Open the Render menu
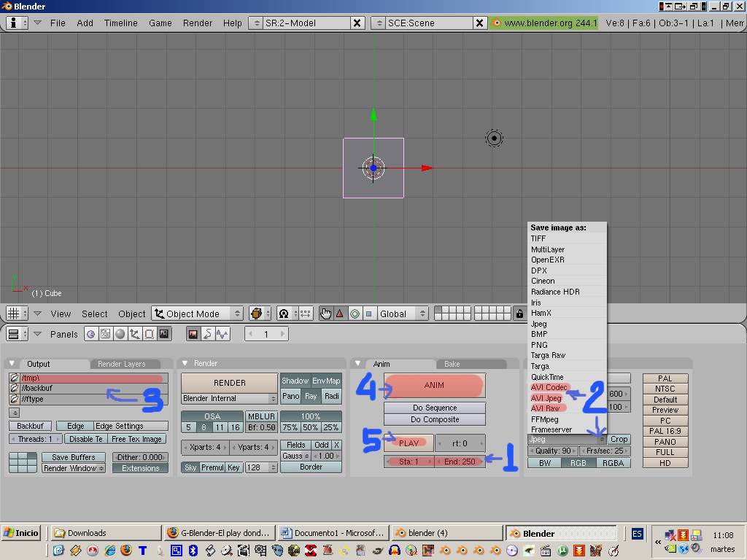The image size is (747, 560). click(198, 23)
